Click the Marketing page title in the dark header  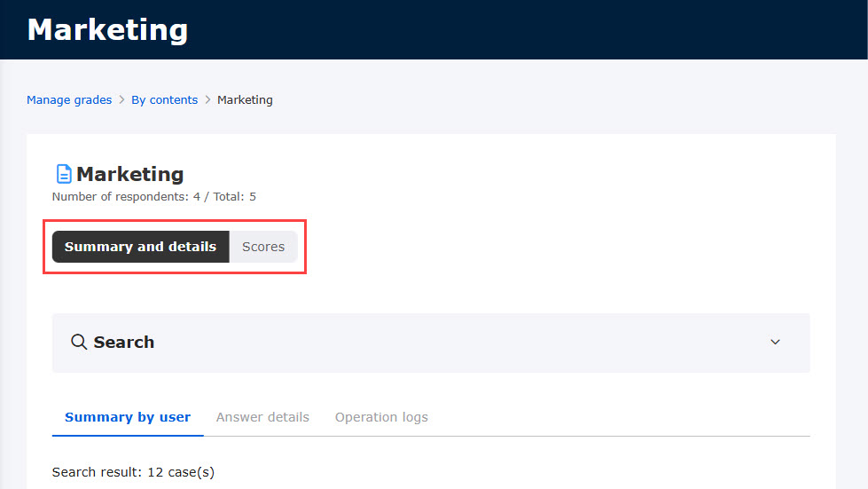pos(107,30)
